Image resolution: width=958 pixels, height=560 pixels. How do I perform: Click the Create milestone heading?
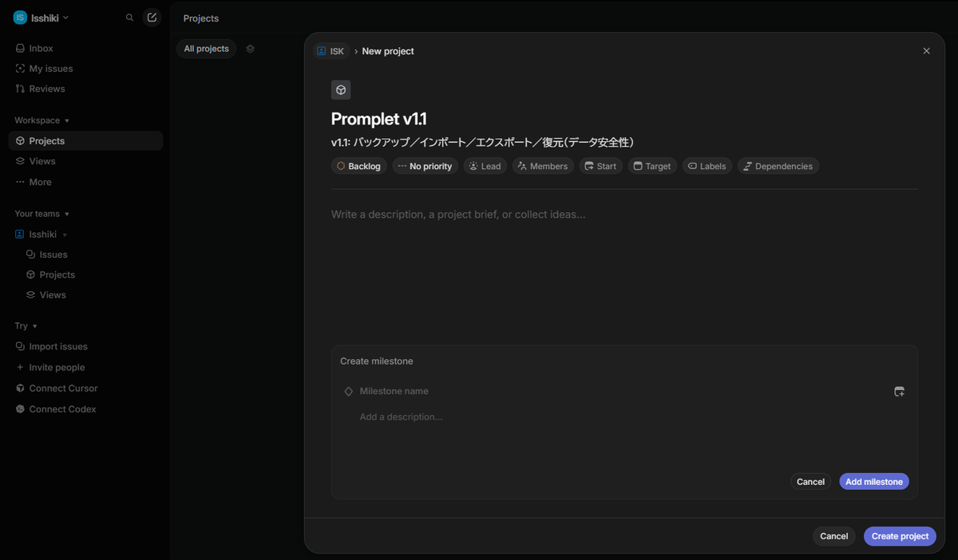click(377, 361)
